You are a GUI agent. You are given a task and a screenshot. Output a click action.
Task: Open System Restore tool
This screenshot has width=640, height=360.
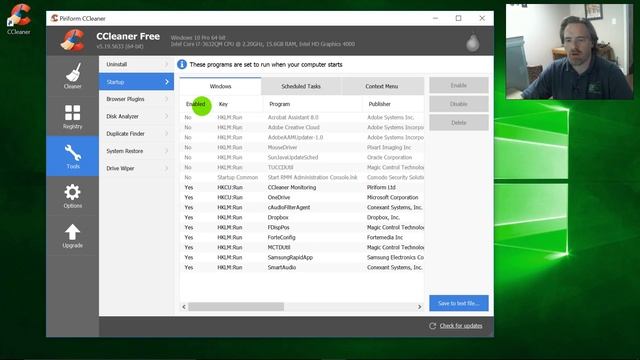136,151
